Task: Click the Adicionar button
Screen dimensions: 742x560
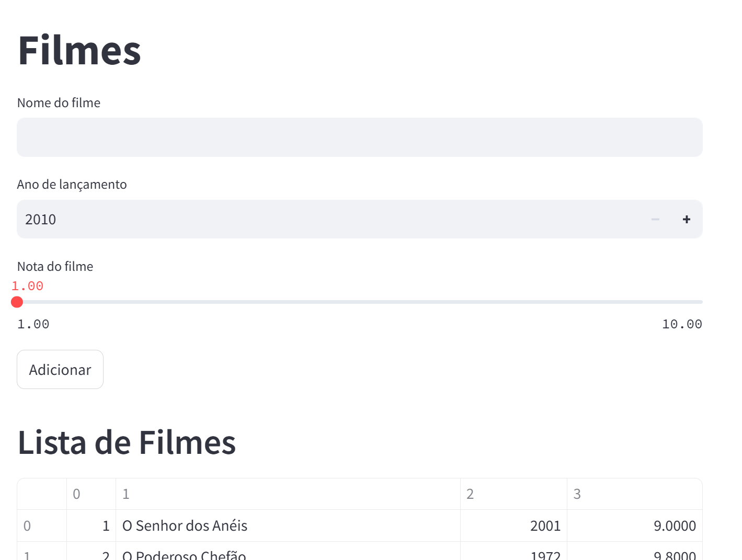Action: click(x=60, y=370)
